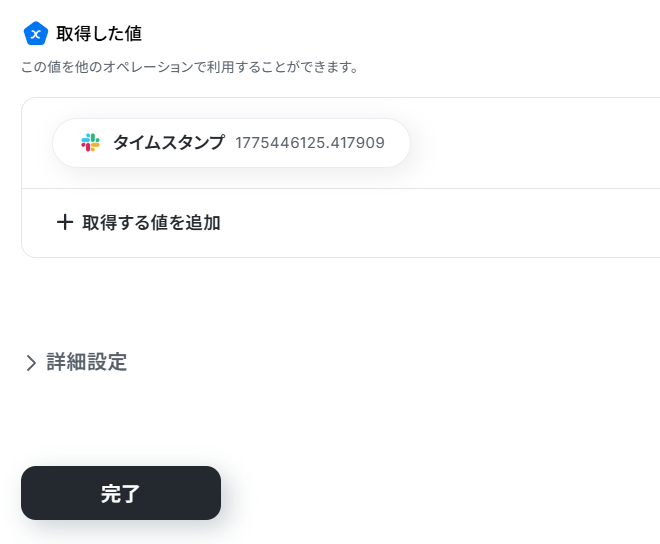
Task: Click the 値 character in the 取得した値 title
Action: click(132, 34)
